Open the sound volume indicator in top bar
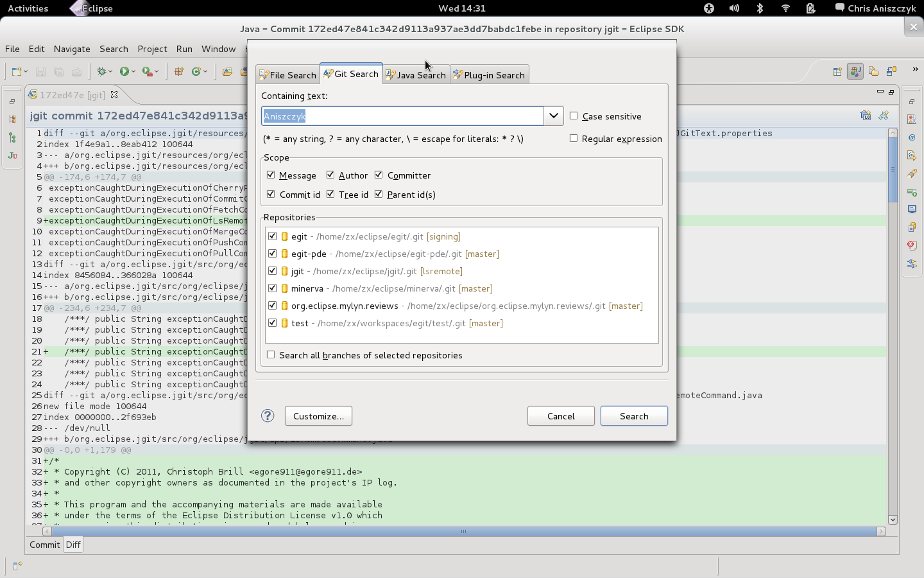The width and height of the screenshot is (924, 578). pyautogui.click(x=734, y=8)
